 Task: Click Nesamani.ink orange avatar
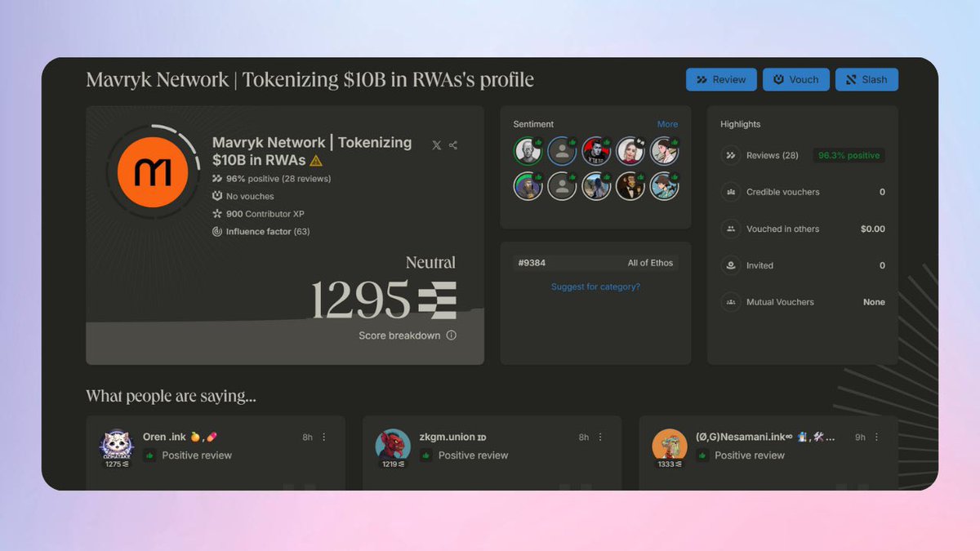coord(669,446)
